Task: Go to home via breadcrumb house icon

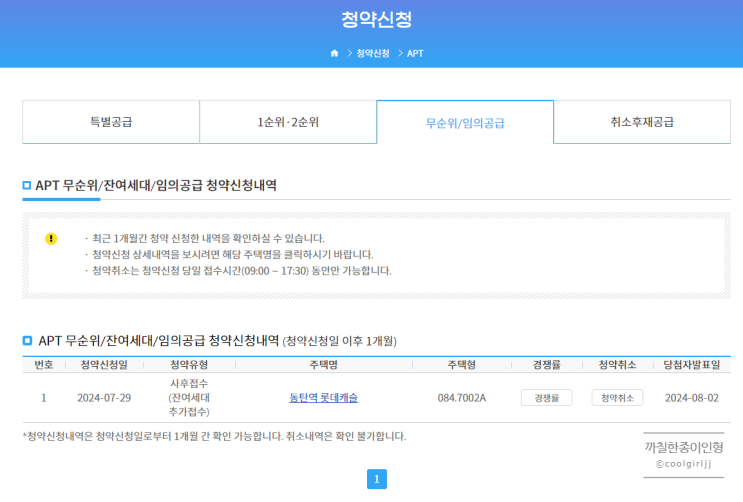Action: 334,53
